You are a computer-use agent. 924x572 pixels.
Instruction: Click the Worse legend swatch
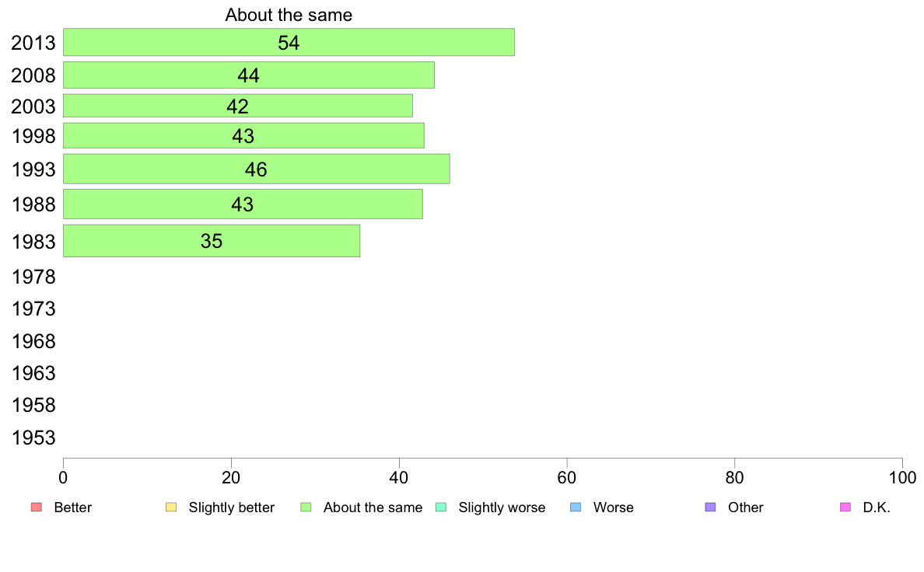click(576, 507)
